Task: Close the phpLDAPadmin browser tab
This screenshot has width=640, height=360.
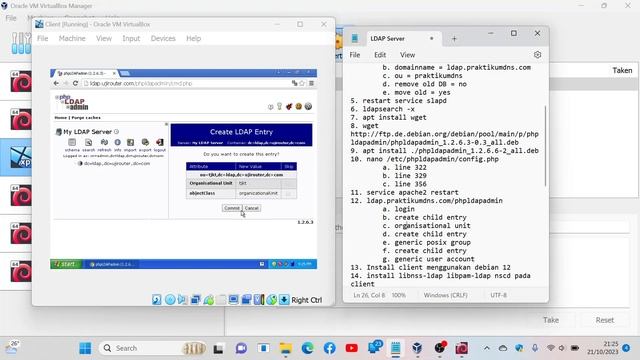Action: tap(114, 73)
